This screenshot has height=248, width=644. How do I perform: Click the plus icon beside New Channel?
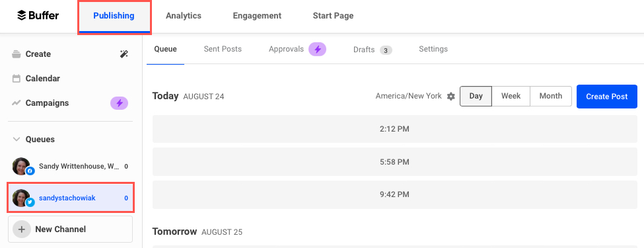pos(22,229)
